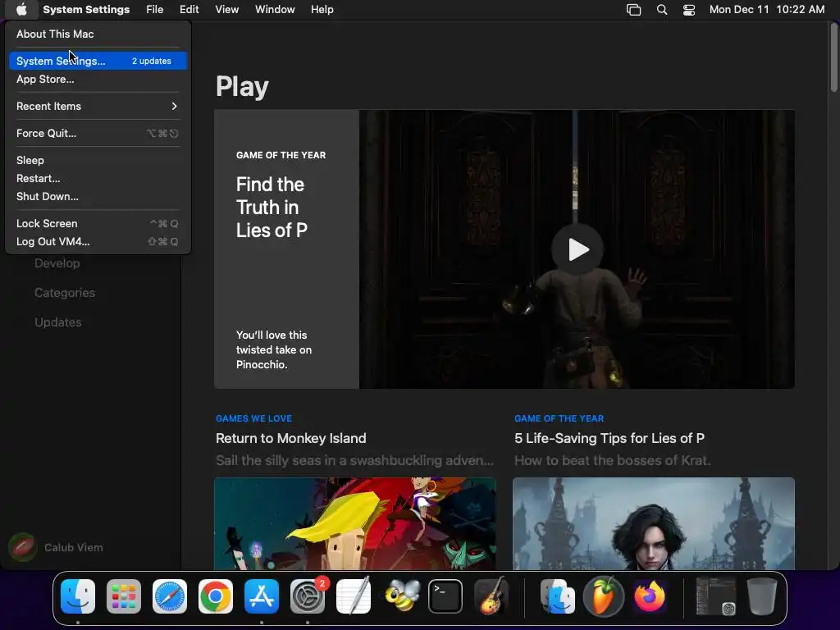
Task: Click the Monkey Island artwork thumbnail
Action: click(x=354, y=523)
